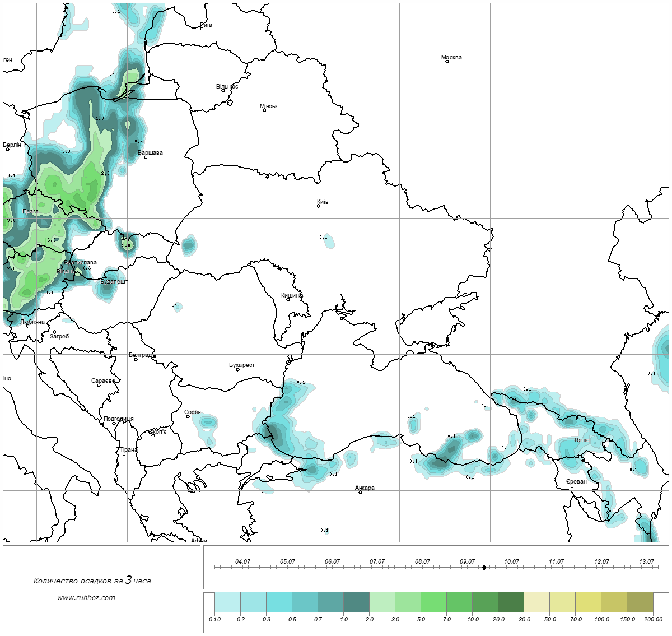The width and height of the screenshot is (672, 636).
Task: Open the www.rubhoz.com link
Action: click(86, 597)
